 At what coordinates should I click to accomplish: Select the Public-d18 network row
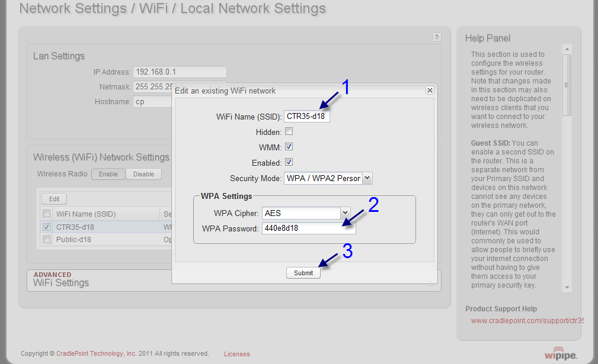tap(107, 240)
